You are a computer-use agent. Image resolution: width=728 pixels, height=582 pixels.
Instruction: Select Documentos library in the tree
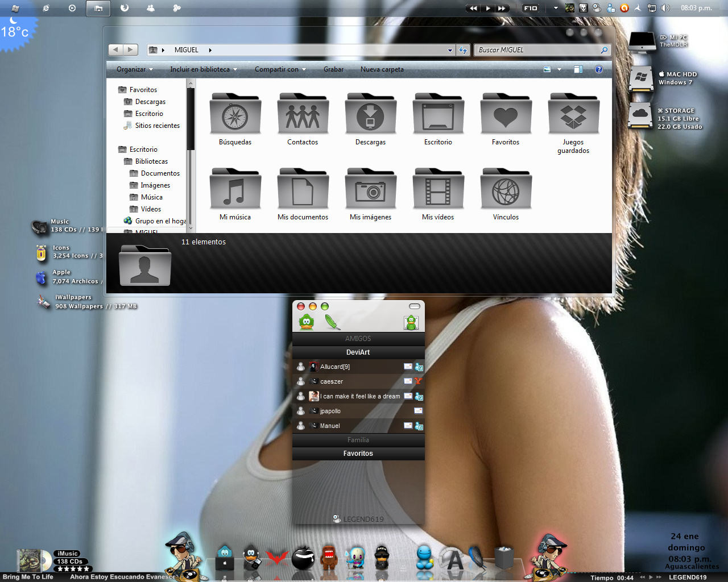point(160,173)
